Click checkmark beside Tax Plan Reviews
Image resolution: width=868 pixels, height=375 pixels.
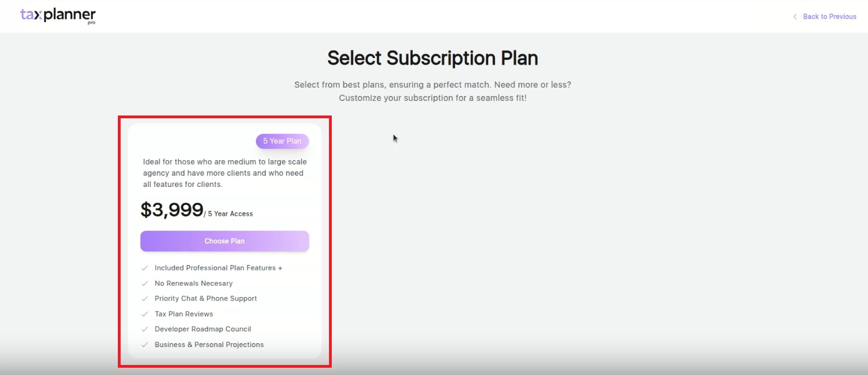pyautogui.click(x=145, y=314)
